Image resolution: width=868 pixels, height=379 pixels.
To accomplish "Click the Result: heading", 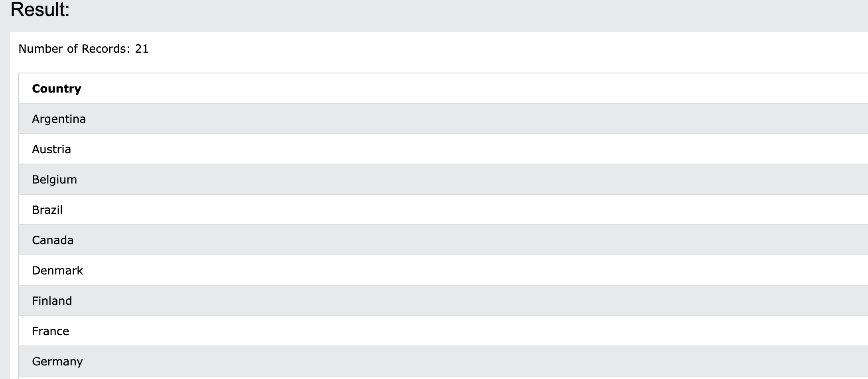I will coord(40,10).
